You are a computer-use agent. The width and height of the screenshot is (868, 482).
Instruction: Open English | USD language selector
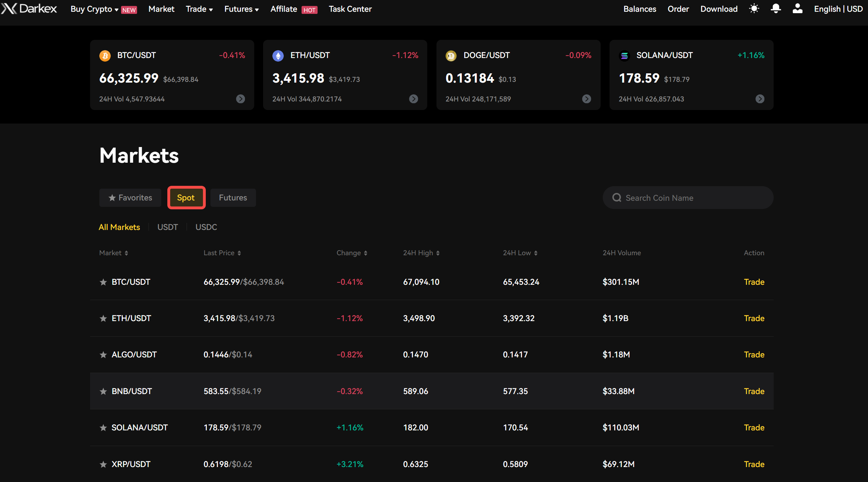pyautogui.click(x=838, y=9)
